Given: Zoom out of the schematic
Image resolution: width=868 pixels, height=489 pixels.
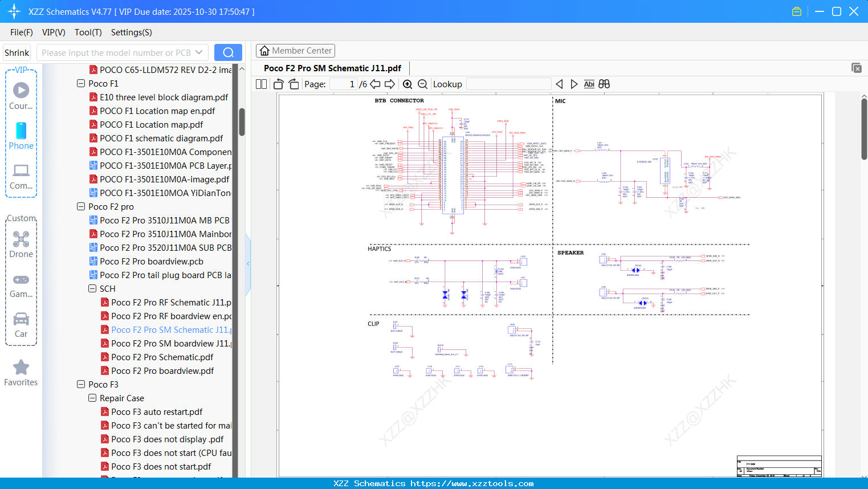Looking at the screenshot, I should click(422, 84).
